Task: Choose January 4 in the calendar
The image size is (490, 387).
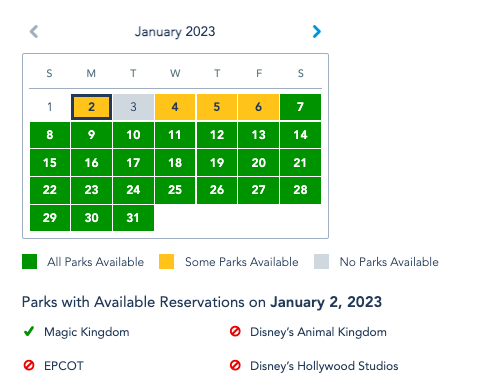Action: 175,107
